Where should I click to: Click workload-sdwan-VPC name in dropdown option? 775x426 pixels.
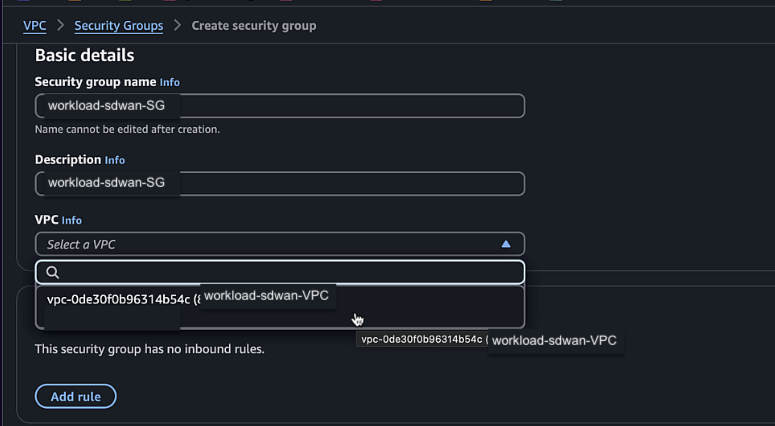pos(266,295)
